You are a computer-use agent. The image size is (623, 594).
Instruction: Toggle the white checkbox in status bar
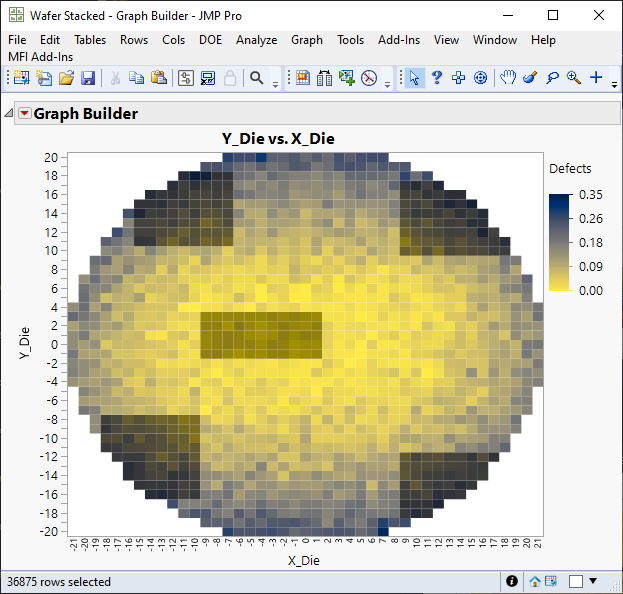click(576, 581)
